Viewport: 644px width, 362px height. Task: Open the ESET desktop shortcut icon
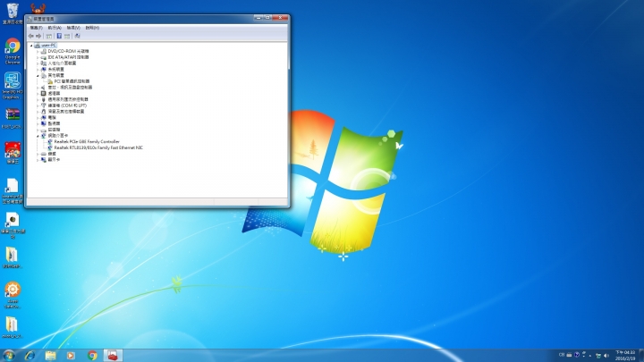[12, 118]
